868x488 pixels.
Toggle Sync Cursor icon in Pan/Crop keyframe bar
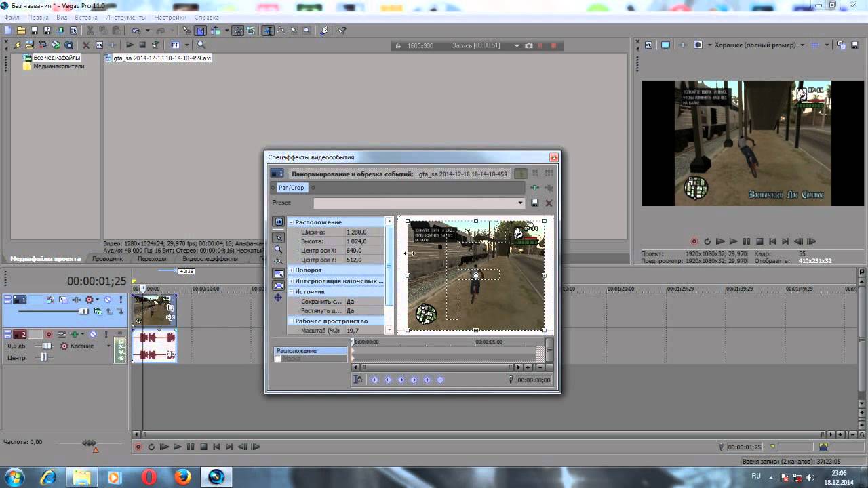click(x=357, y=380)
